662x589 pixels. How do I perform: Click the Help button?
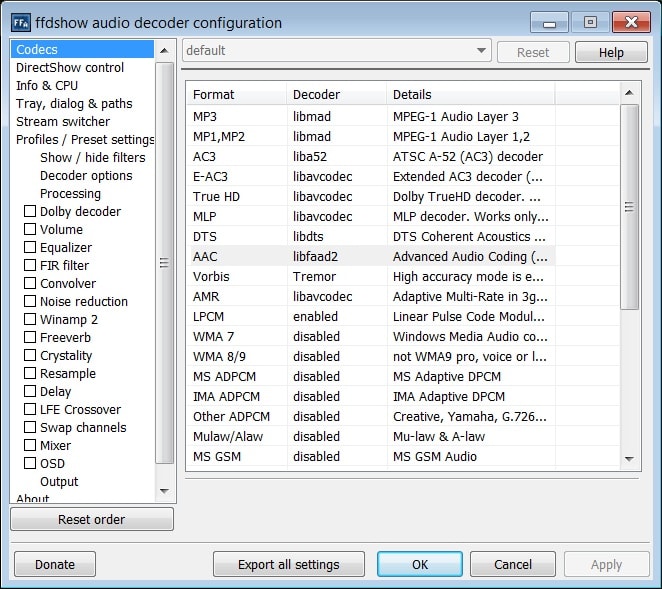pyautogui.click(x=610, y=53)
